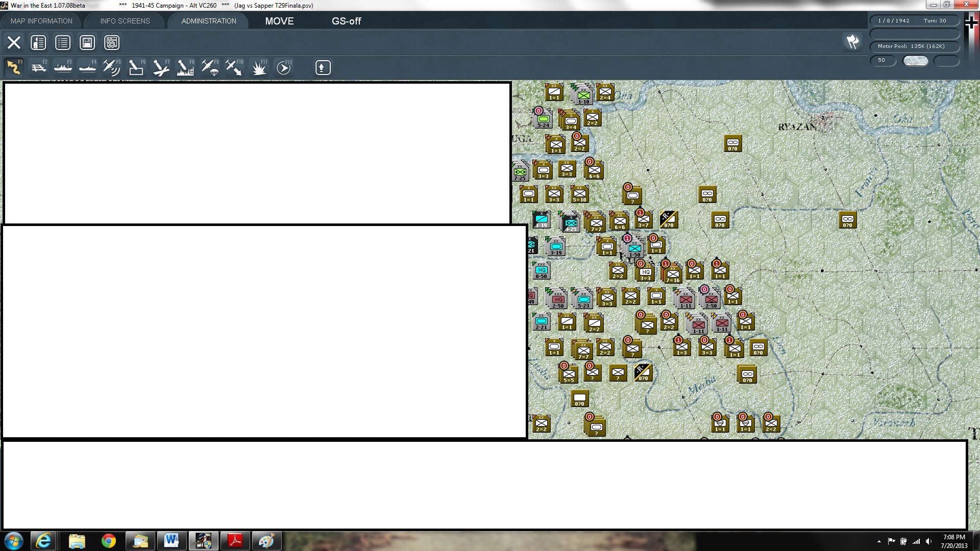Image resolution: width=980 pixels, height=551 pixels.
Task: Select the cyan unit counter labeled 4-25
Action: click(571, 222)
